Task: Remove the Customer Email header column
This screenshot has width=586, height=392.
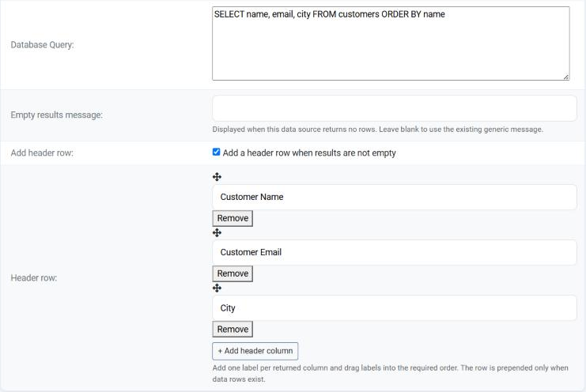Action: point(233,273)
